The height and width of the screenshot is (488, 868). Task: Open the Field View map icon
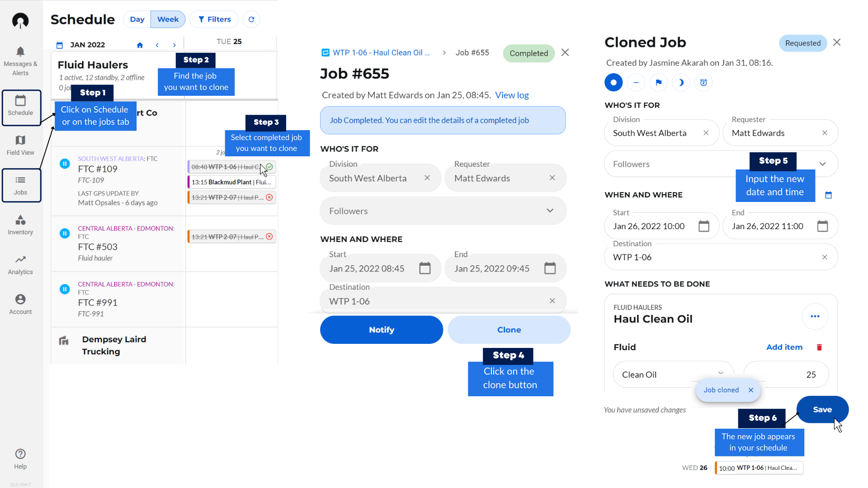20,140
